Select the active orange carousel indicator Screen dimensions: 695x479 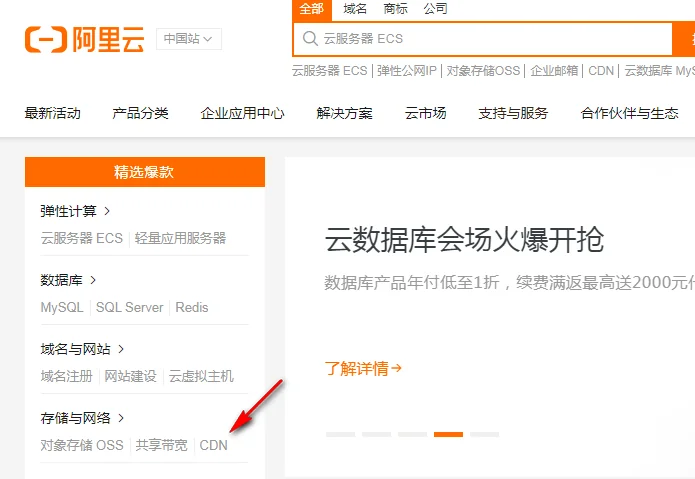(x=448, y=434)
